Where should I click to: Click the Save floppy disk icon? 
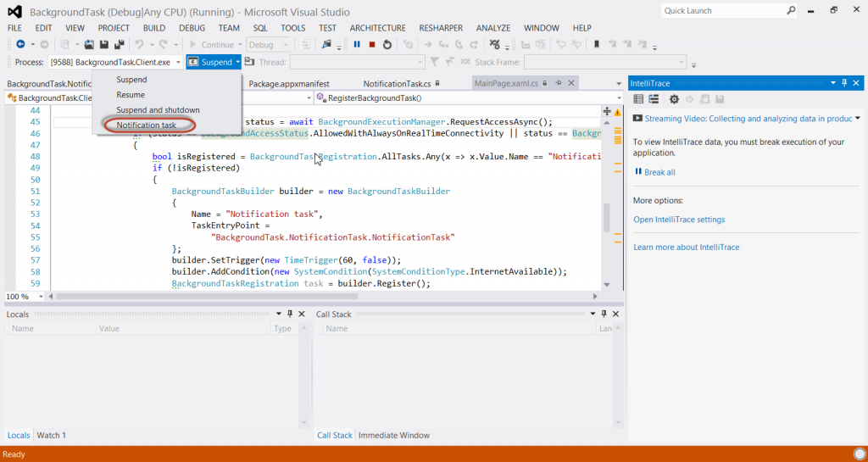coord(103,45)
